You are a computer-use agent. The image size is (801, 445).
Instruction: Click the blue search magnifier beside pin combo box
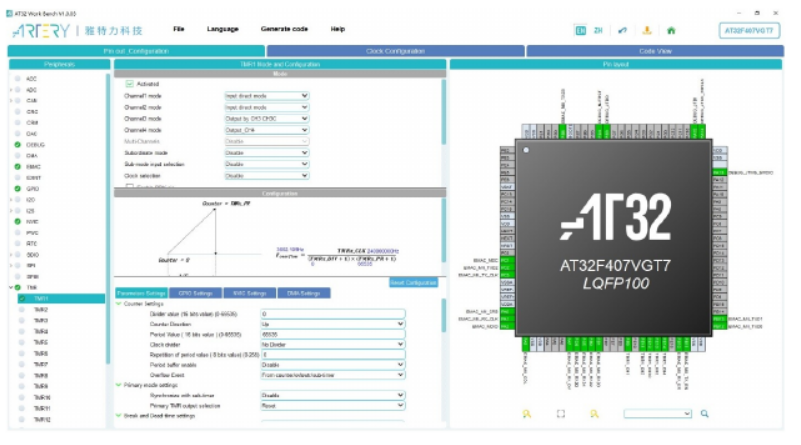pyautogui.click(x=704, y=414)
